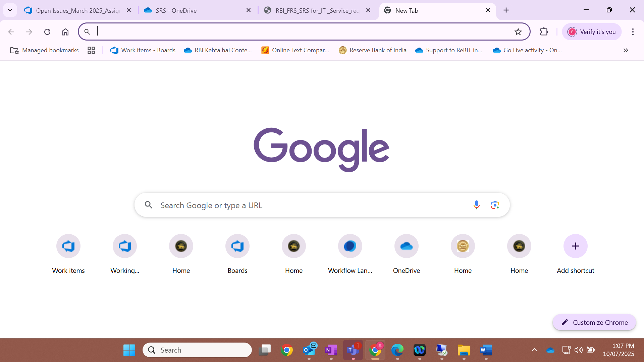
Task: Click the Home button in toolbar
Action: point(65,32)
